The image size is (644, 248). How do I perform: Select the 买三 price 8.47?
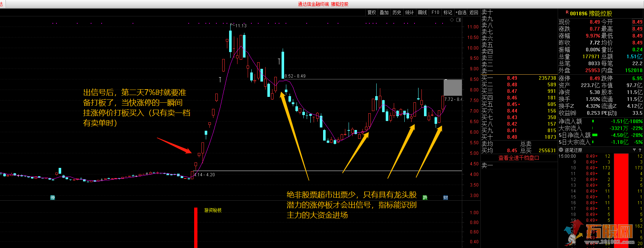coord(512,91)
